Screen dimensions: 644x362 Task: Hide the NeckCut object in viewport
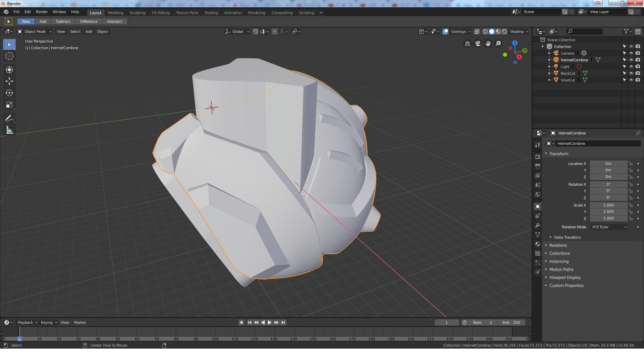click(x=631, y=73)
